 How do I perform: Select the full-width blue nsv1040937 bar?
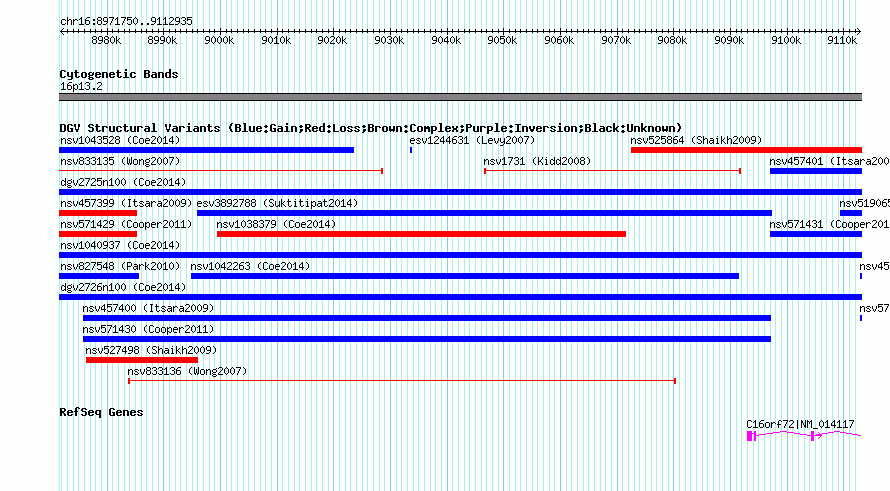(x=460, y=255)
